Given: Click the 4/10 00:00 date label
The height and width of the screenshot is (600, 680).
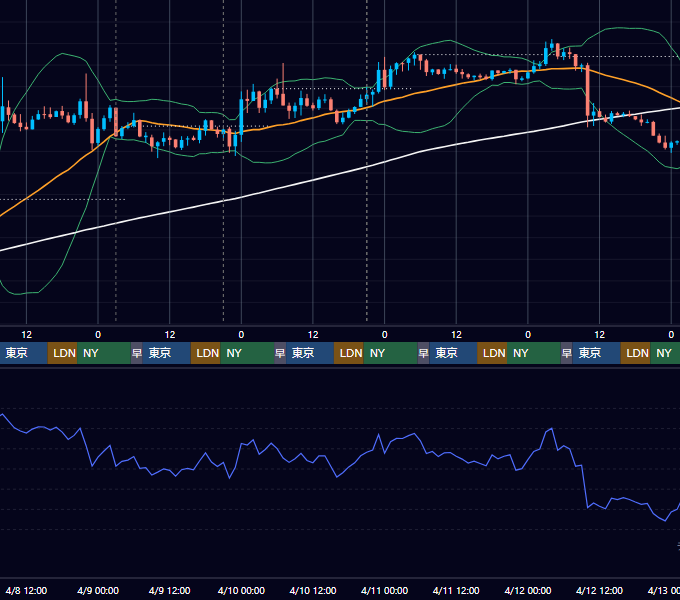Looking at the screenshot, I should [x=241, y=590].
